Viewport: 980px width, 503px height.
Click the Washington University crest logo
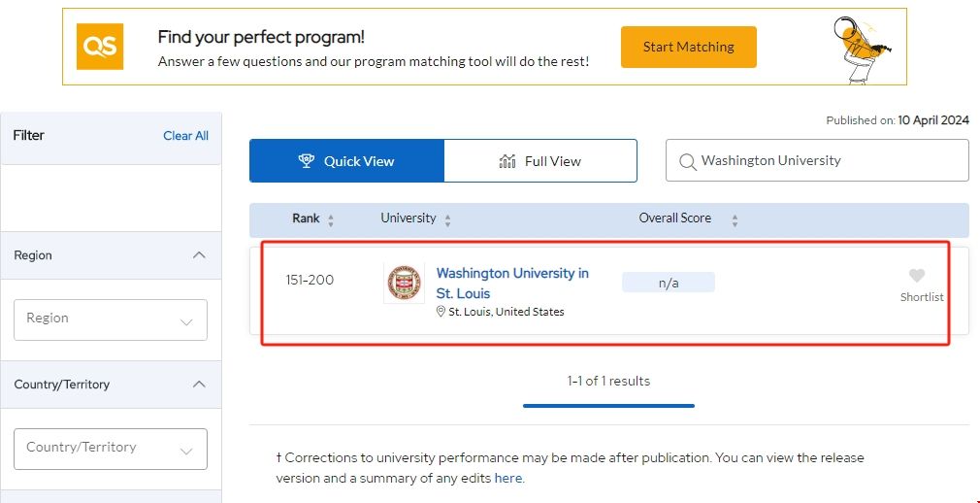point(404,283)
